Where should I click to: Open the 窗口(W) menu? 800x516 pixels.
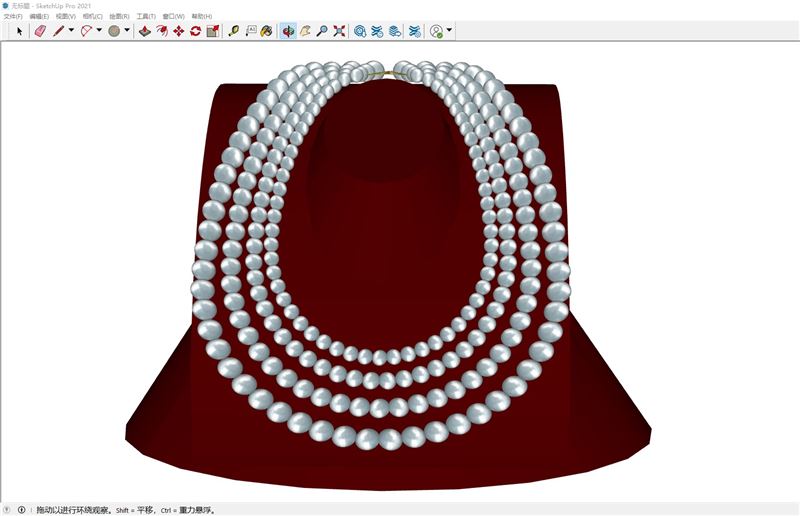click(x=173, y=16)
